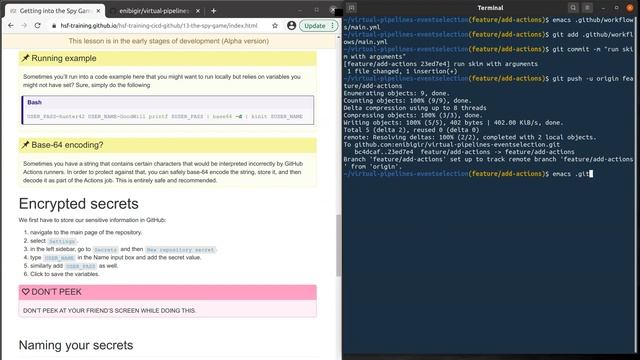Select New repository secret code text
Image resolution: width=640 pixels, height=360 pixels.
[180, 249]
